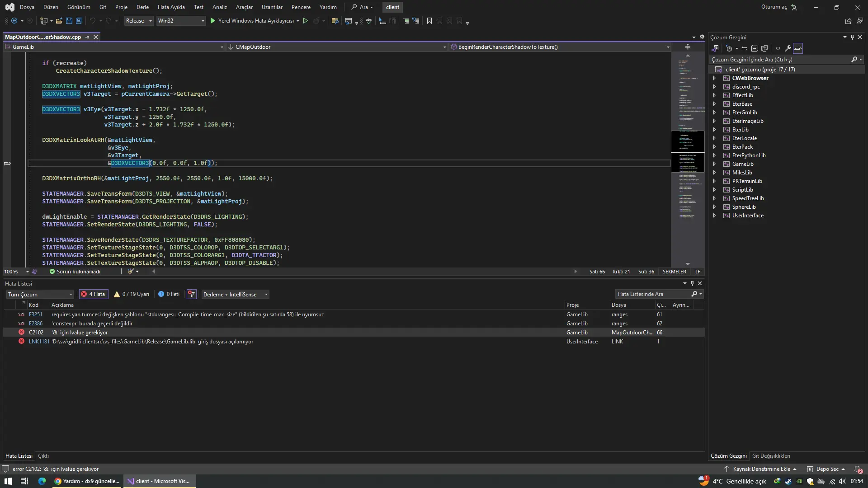
Task: Click Solution Explorer switch views icon
Action: click(715, 48)
